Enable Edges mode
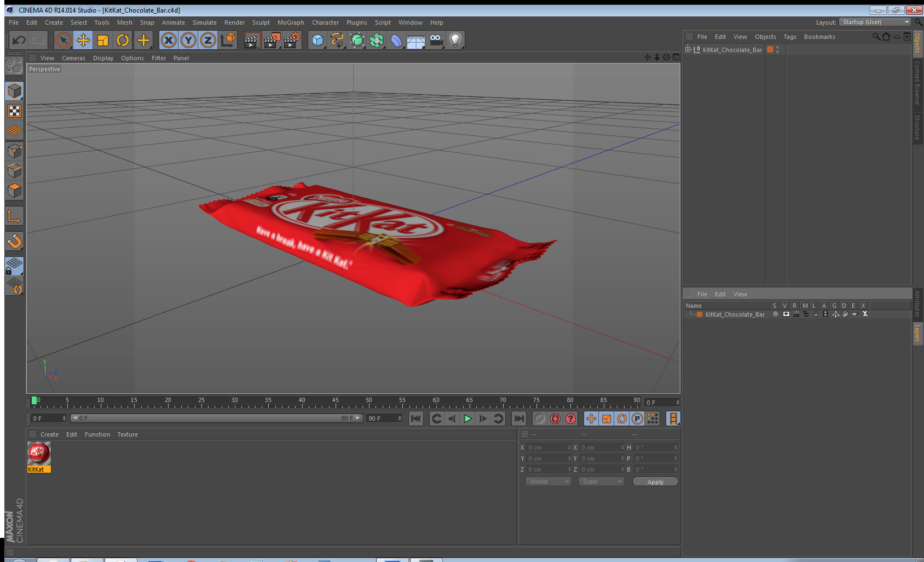 point(14,170)
